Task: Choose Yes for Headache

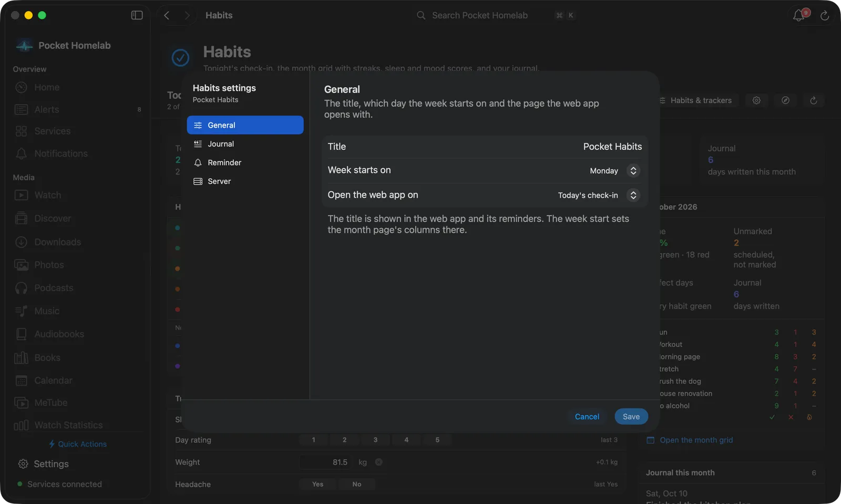Action: (317, 484)
